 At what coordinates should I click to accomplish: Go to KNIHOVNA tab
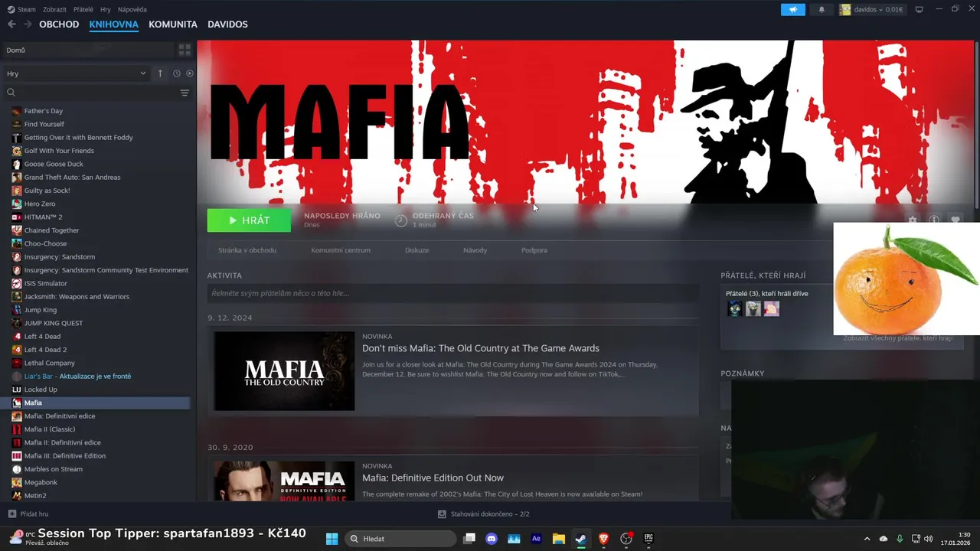[x=113, y=24]
